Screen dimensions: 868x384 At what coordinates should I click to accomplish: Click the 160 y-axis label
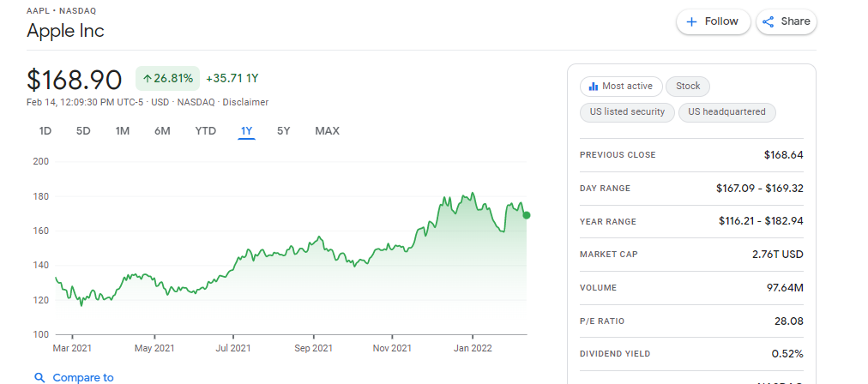click(x=42, y=231)
